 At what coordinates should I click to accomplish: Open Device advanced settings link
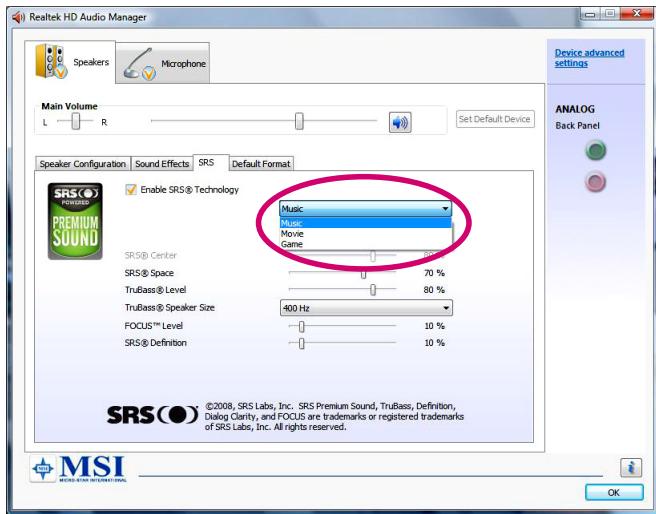[589, 58]
